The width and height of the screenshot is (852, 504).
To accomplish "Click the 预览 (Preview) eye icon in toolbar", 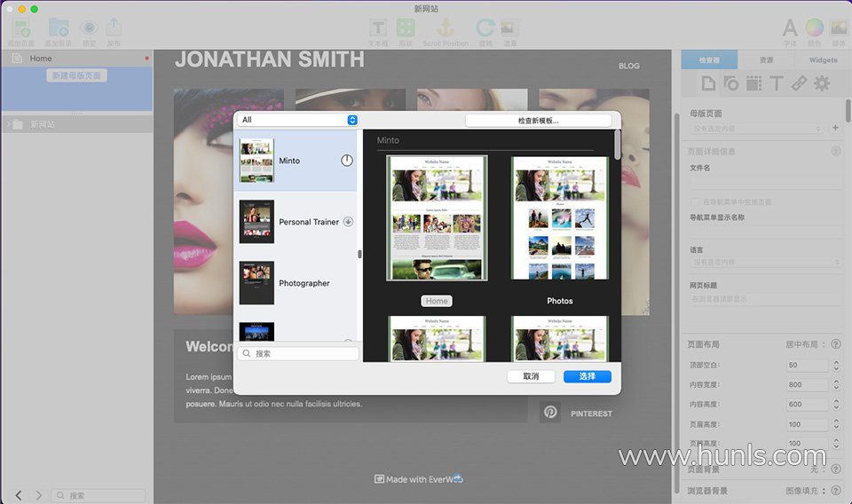I will 89,28.
